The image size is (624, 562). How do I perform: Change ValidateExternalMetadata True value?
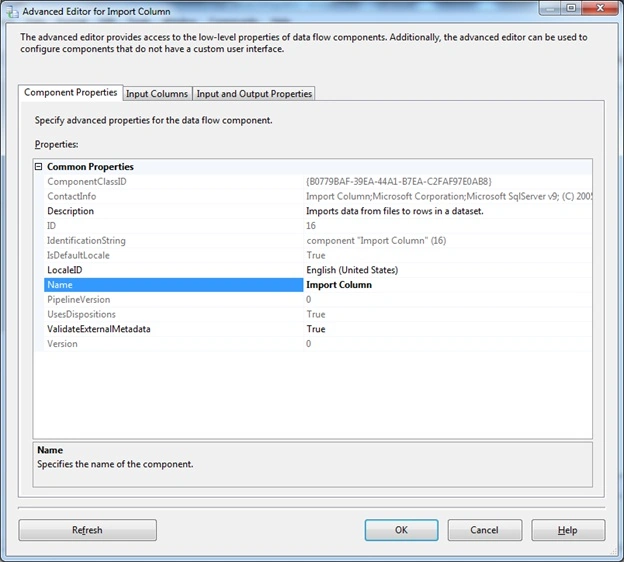pyautogui.click(x=448, y=329)
